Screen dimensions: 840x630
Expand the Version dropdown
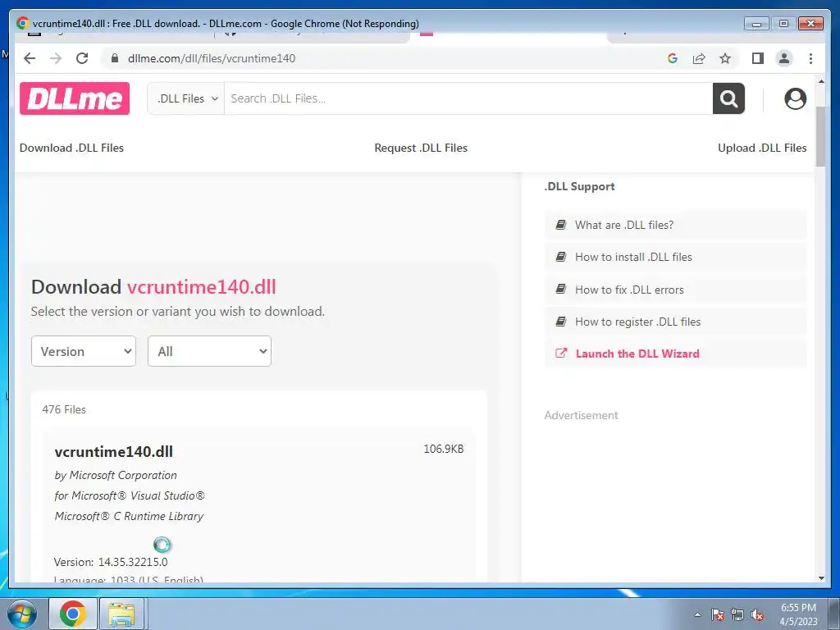pos(84,351)
